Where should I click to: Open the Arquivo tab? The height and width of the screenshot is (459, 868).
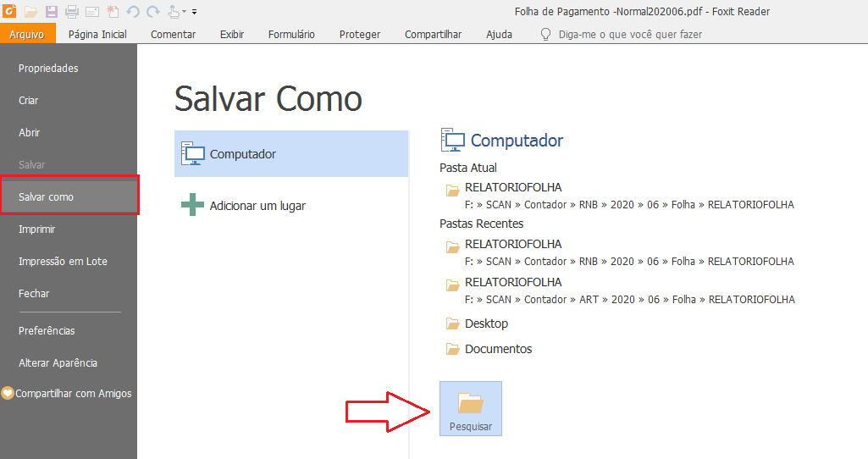[26, 34]
